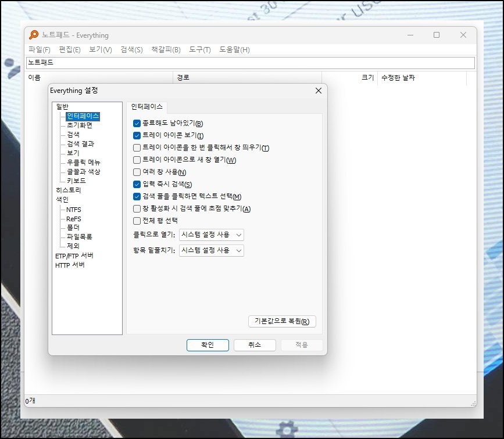Maximize the Everything main window
The image size is (504, 439).
point(436,35)
